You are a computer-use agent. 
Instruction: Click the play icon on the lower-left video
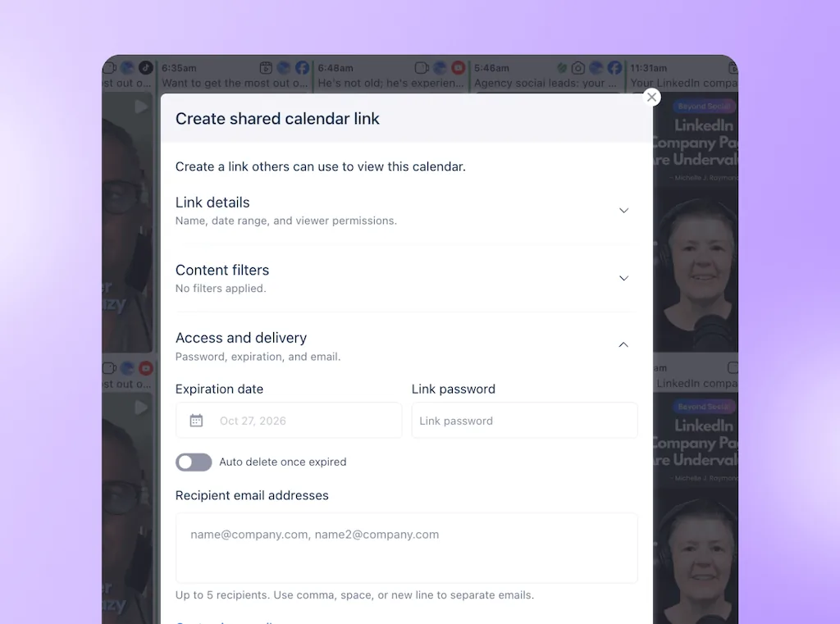coord(141,407)
